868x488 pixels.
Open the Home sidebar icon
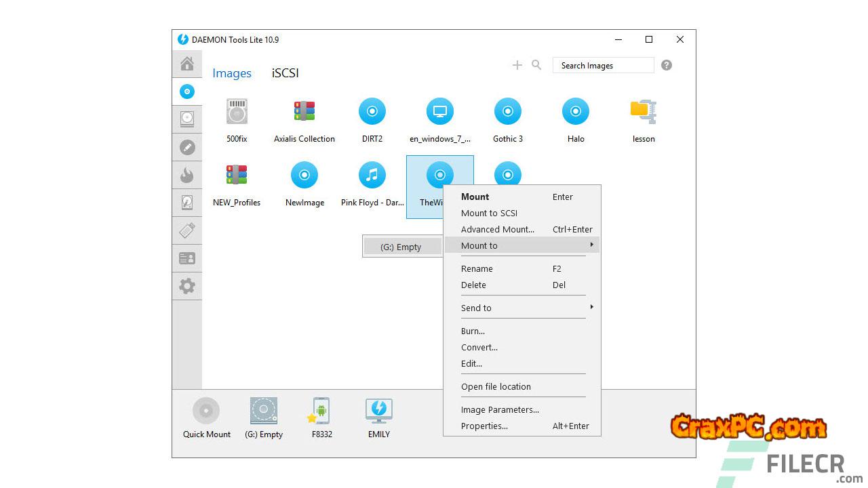click(187, 64)
